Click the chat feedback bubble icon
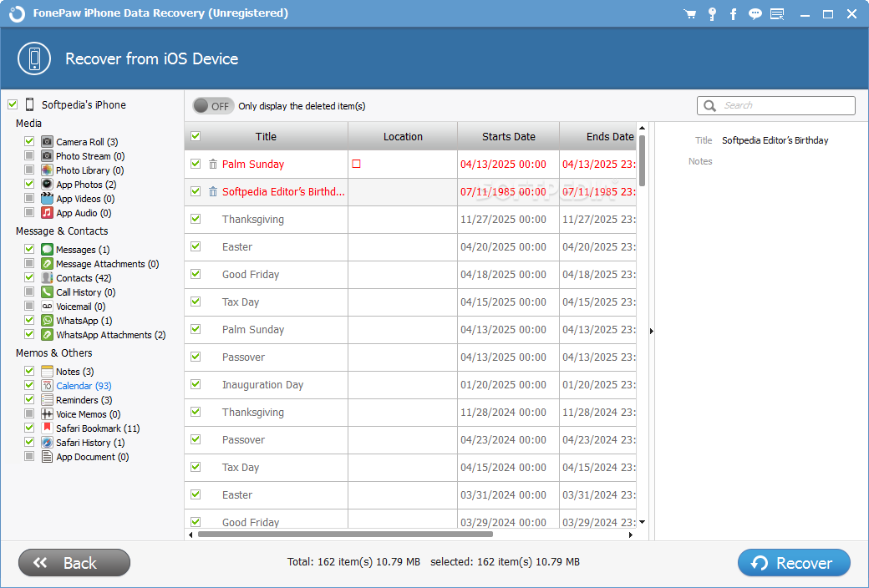Screen dimensions: 869x588 (755, 14)
